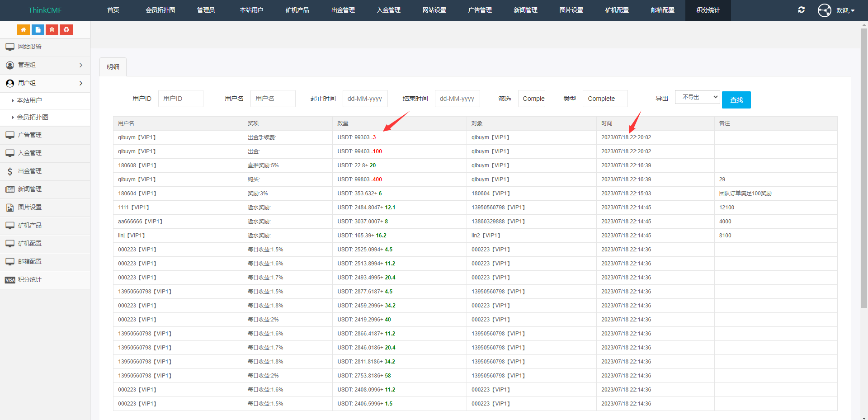
Task: Click the red recycle icon button
Action: point(66,30)
